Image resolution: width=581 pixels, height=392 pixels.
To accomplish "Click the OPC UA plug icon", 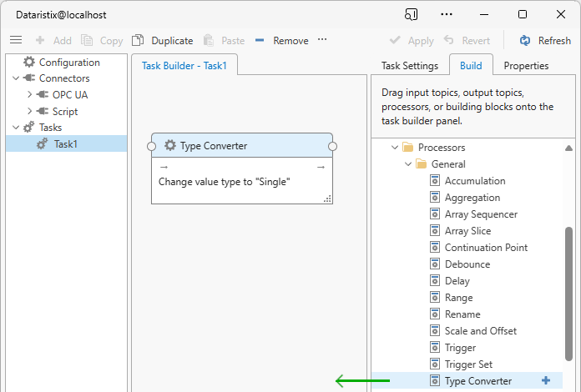I will point(43,95).
